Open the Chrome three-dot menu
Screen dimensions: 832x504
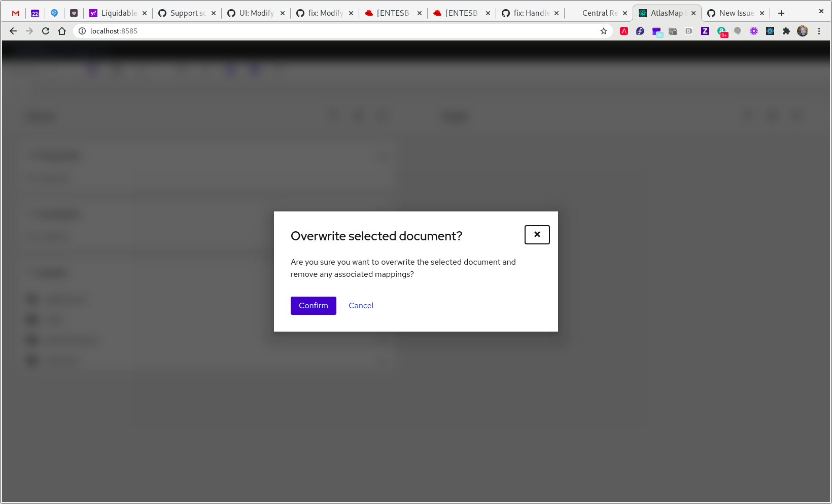pyautogui.click(x=818, y=31)
